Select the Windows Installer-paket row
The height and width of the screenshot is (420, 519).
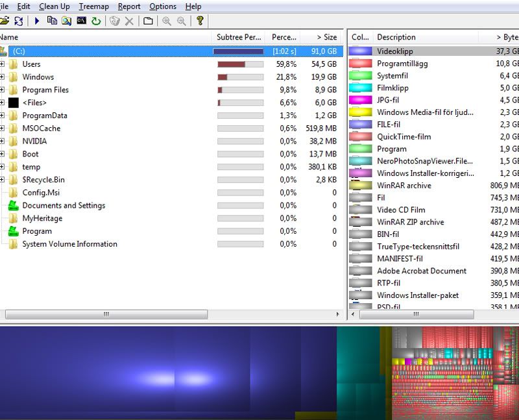(433, 295)
